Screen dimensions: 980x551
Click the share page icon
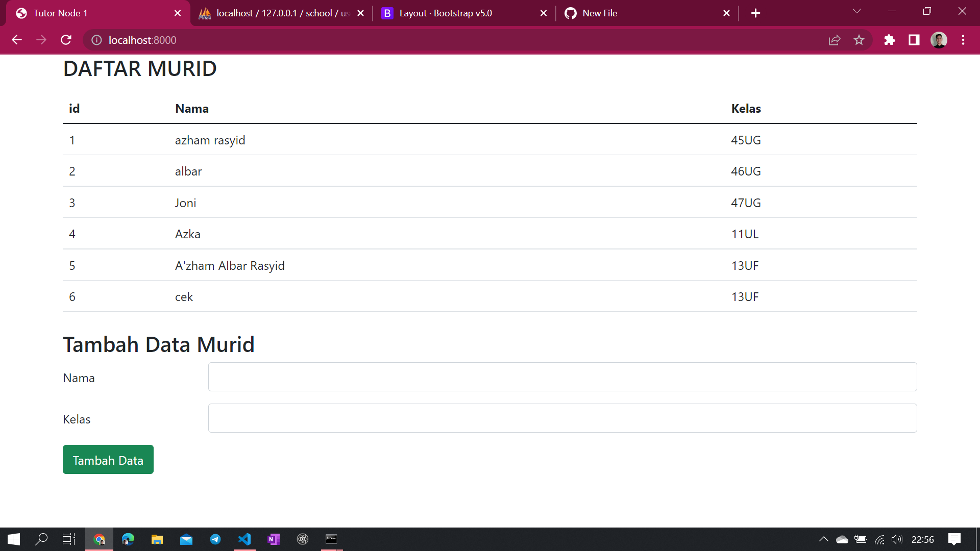pyautogui.click(x=835, y=40)
